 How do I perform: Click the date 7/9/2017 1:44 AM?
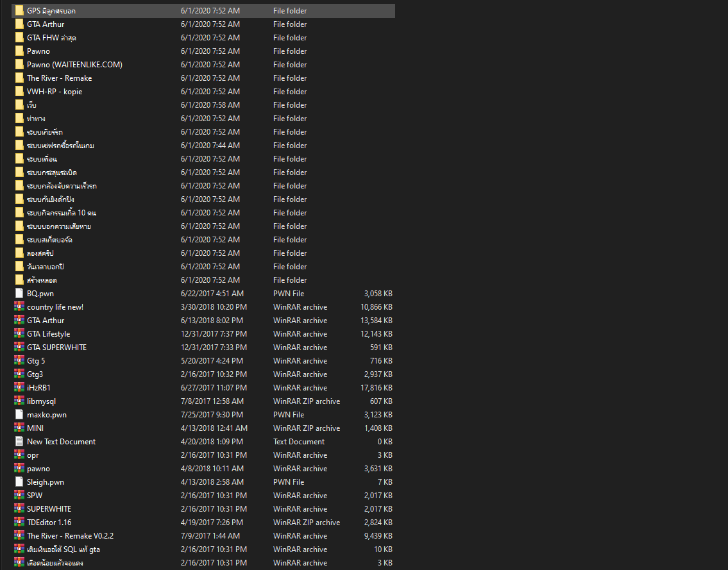(x=210, y=535)
